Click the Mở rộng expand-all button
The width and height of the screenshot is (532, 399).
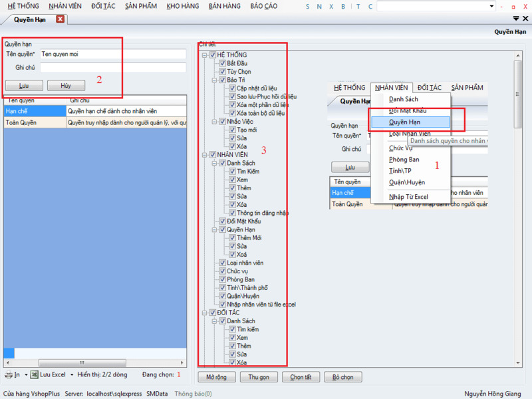[x=217, y=377]
